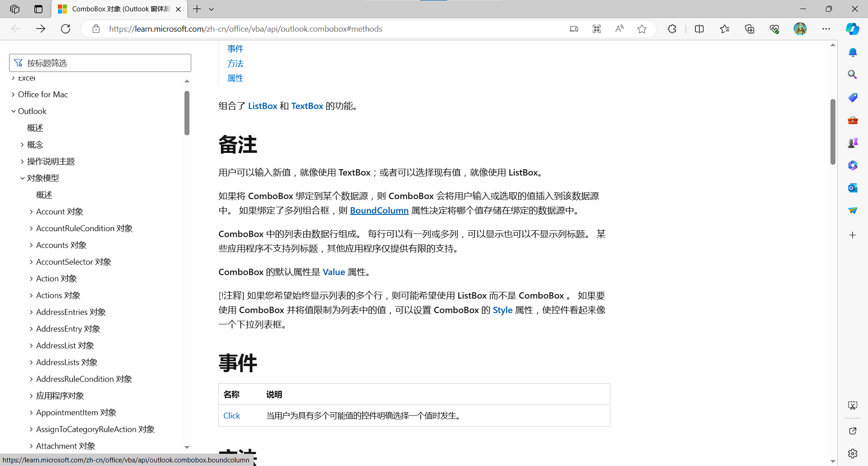Screen dimensions: 868x466
Task: Open Browser essentials heart icon
Action: click(x=774, y=29)
